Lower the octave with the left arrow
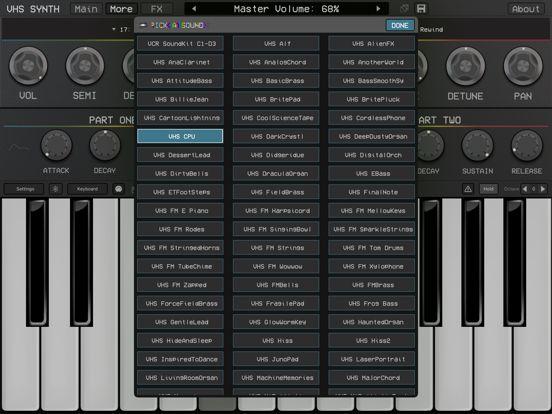Viewport: 552px width, 414px height. (x=525, y=189)
